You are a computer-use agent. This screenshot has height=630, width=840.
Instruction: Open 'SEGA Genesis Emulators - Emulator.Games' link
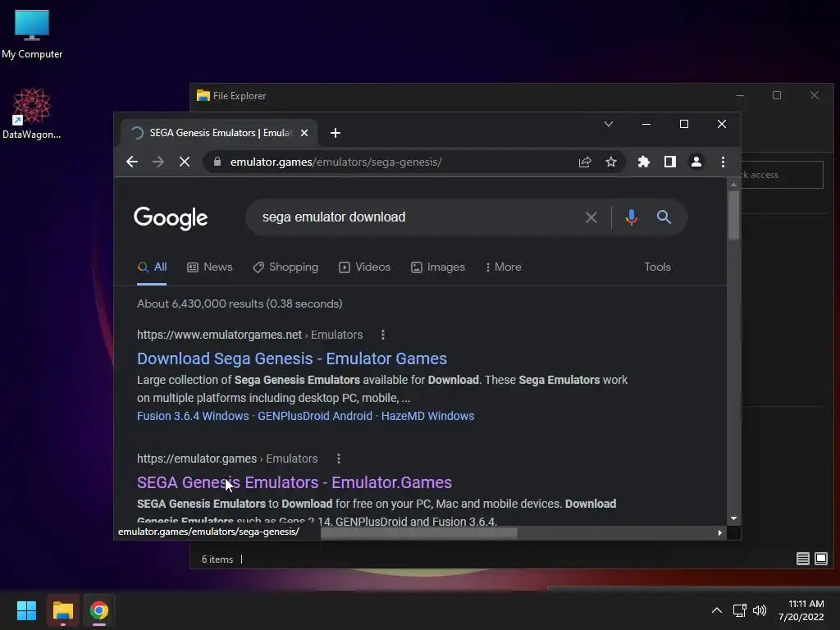294,482
